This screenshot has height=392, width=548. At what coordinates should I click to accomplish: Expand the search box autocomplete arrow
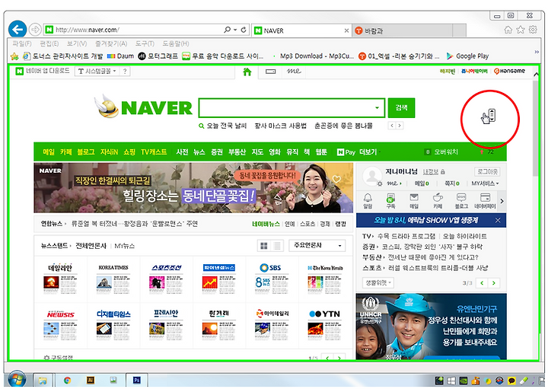377,107
